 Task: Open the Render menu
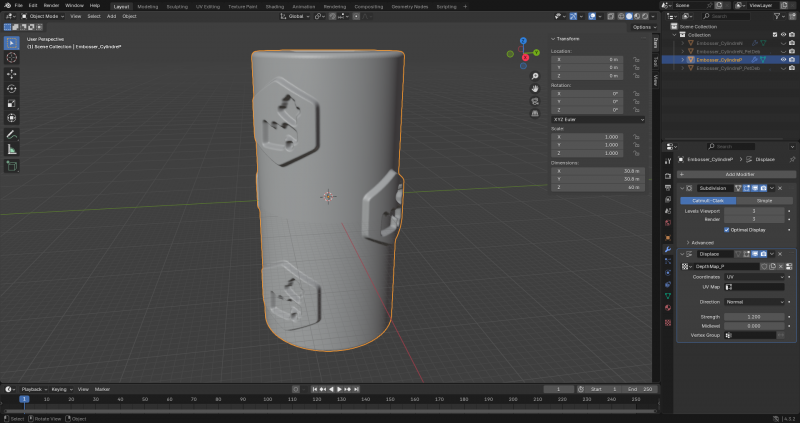51,5
